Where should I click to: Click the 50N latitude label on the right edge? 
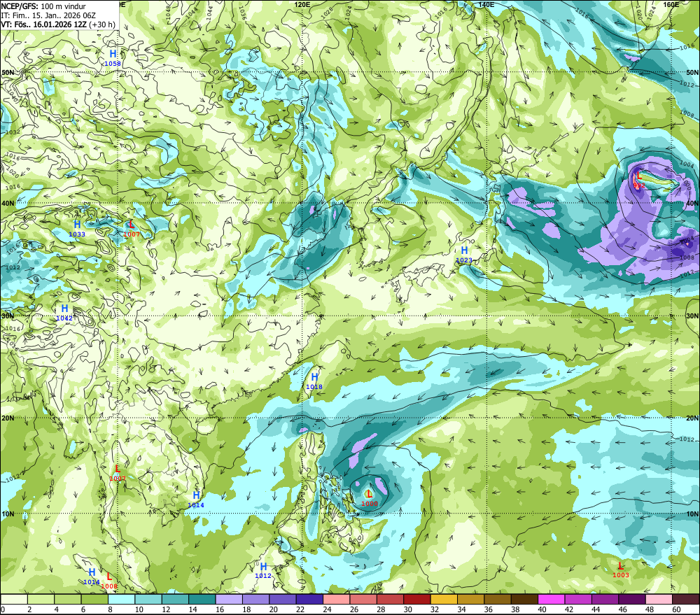[x=692, y=72]
